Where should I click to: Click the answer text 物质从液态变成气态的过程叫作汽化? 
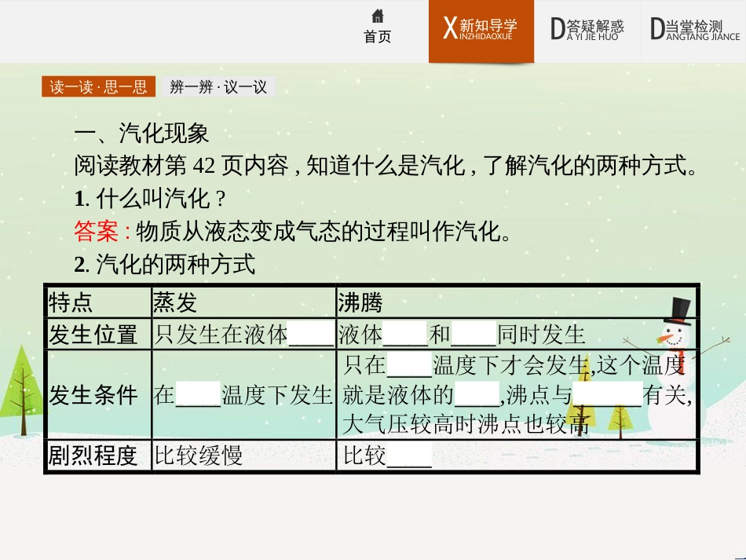[324, 232]
